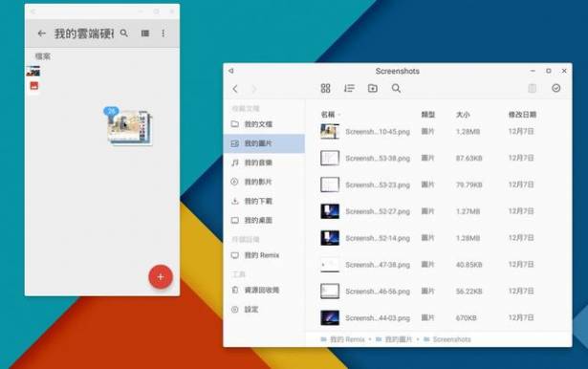Tap the red add floating button
588x369 pixels.
(161, 277)
